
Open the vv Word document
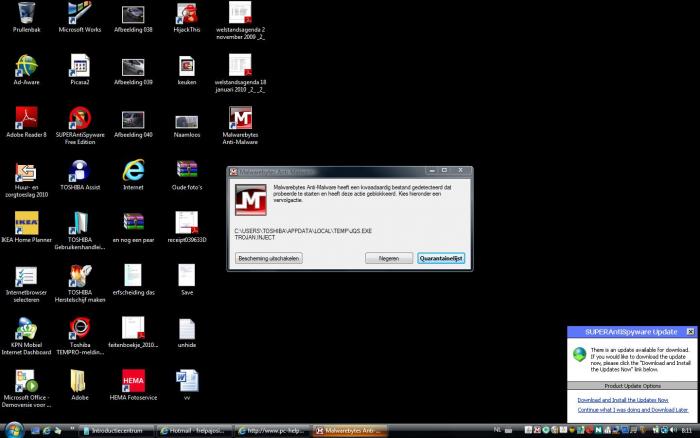click(187, 385)
